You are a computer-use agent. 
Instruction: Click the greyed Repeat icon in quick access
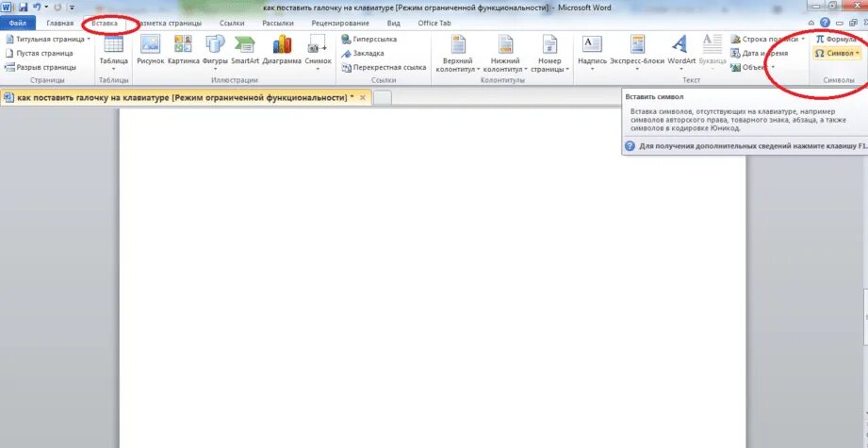tap(57, 8)
